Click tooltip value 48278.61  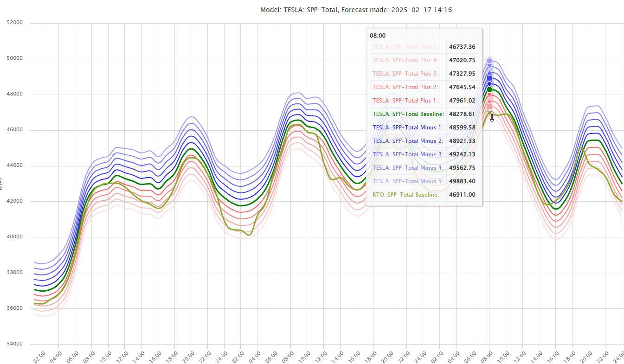pos(462,114)
